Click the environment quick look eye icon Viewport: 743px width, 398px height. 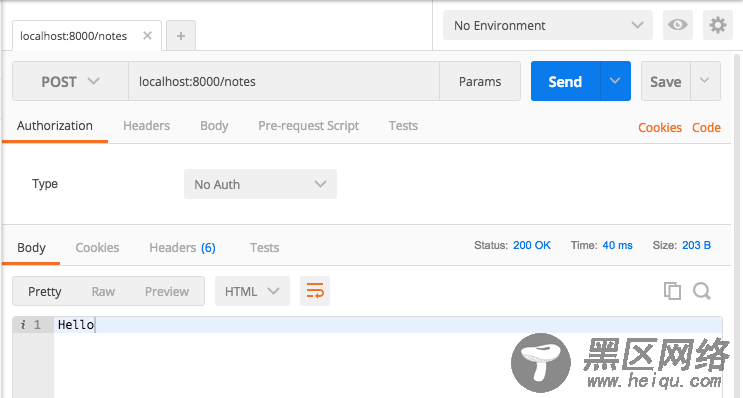tap(678, 25)
